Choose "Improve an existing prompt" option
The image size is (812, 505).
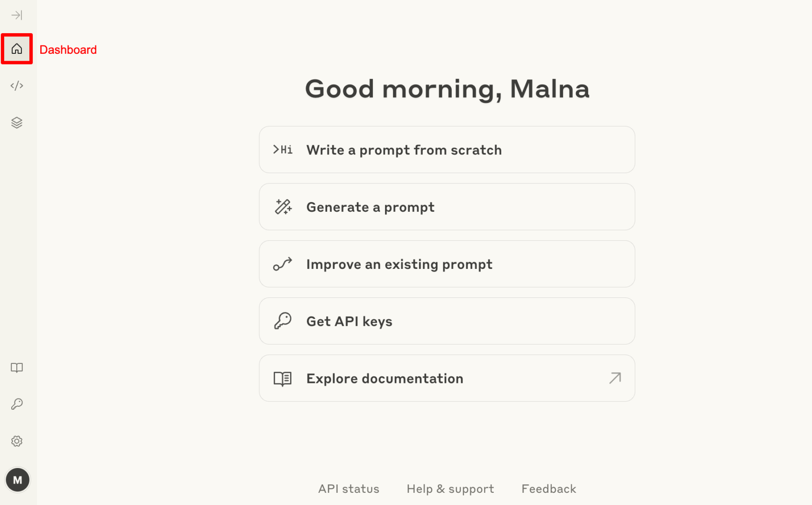coord(447,264)
